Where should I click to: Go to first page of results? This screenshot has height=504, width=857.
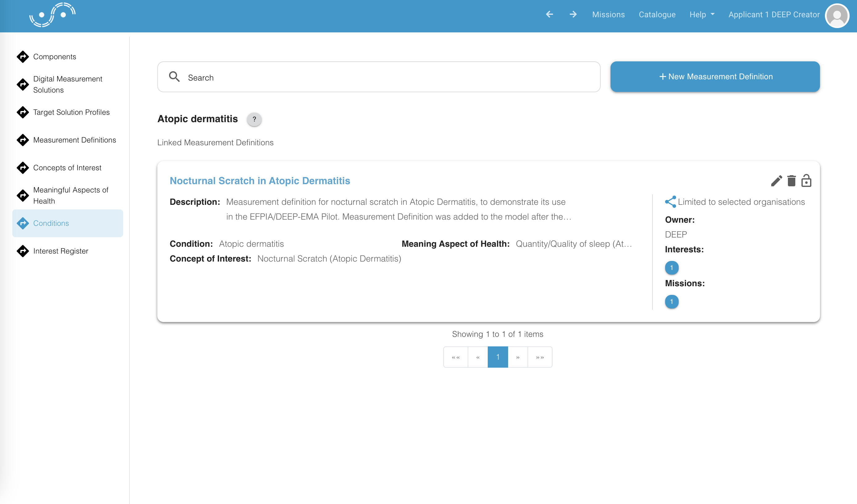pyautogui.click(x=456, y=357)
